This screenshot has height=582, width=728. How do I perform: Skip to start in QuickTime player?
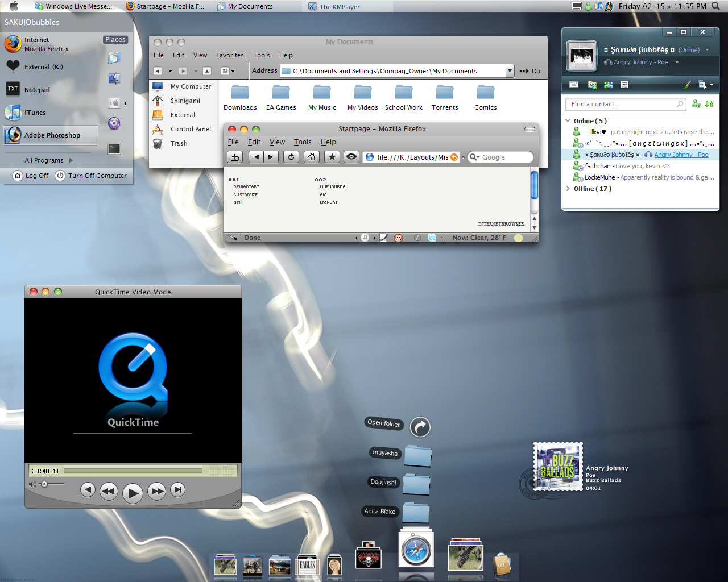[88, 489]
